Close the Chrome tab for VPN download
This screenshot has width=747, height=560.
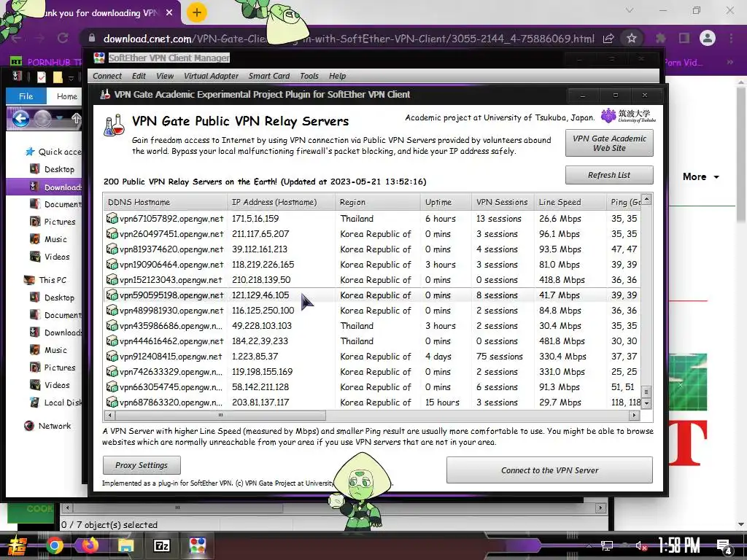click(169, 13)
